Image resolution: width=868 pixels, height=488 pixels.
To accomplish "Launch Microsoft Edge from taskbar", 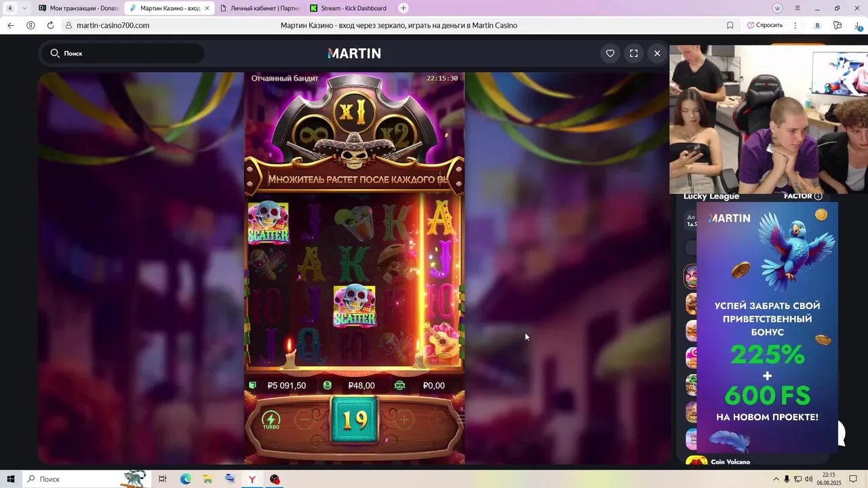I will 185,479.
